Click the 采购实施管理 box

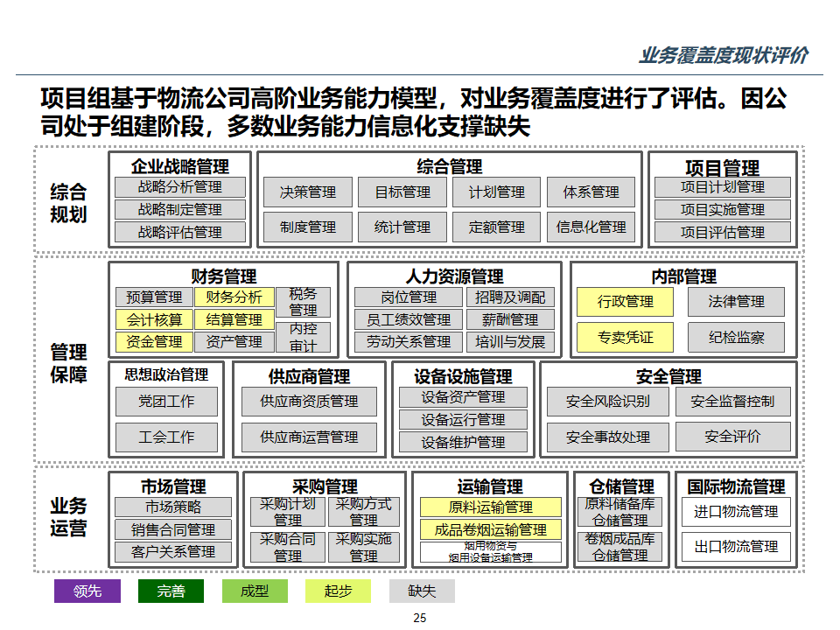click(364, 547)
